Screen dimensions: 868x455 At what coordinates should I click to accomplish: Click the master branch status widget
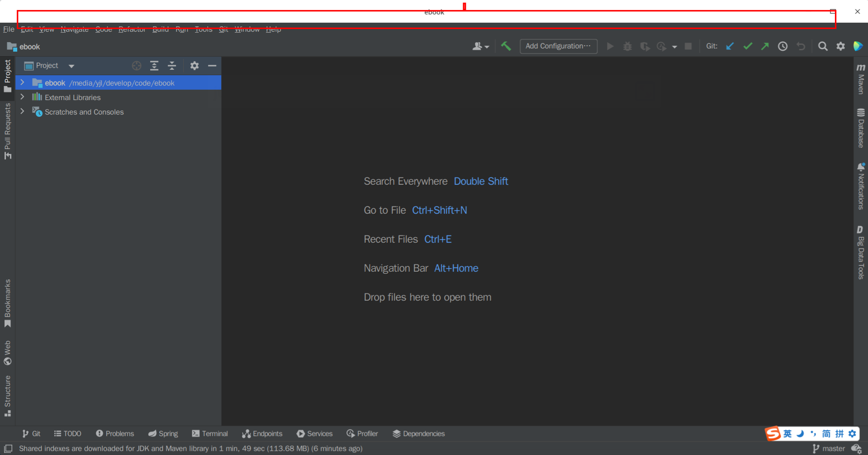829,449
